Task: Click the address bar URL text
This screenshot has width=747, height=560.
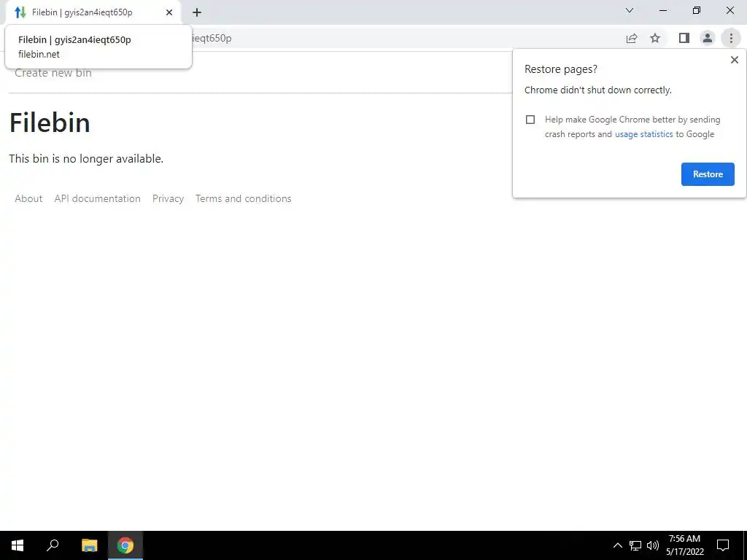Action: point(212,38)
